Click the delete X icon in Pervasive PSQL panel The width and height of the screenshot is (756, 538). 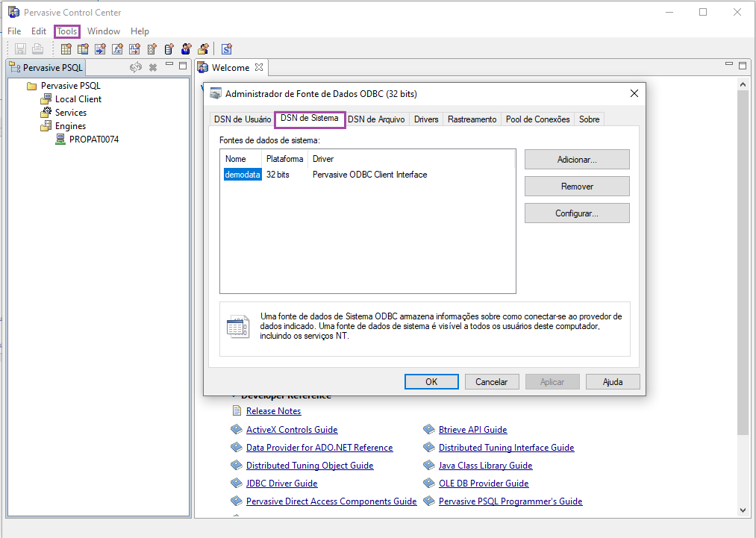(x=153, y=67)
